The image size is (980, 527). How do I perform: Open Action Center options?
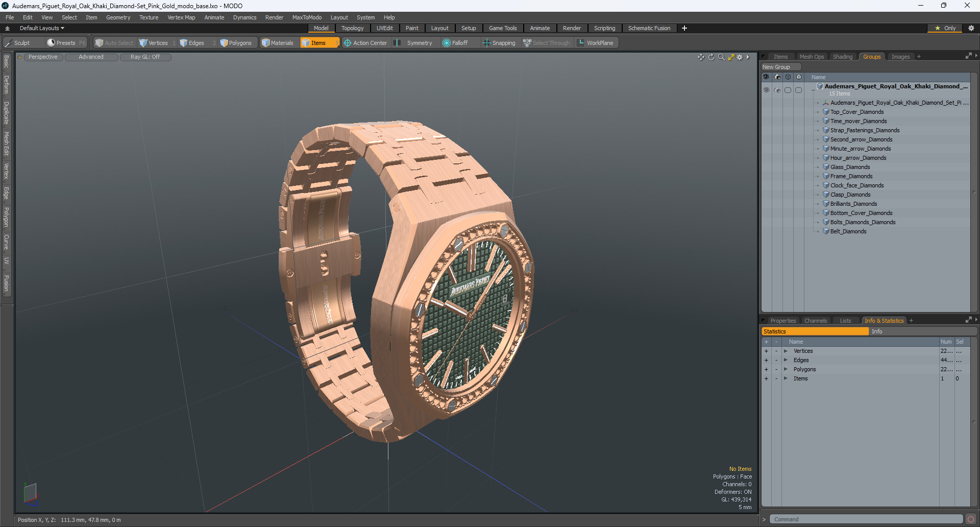pyautogui.click(x=365, y=43)
